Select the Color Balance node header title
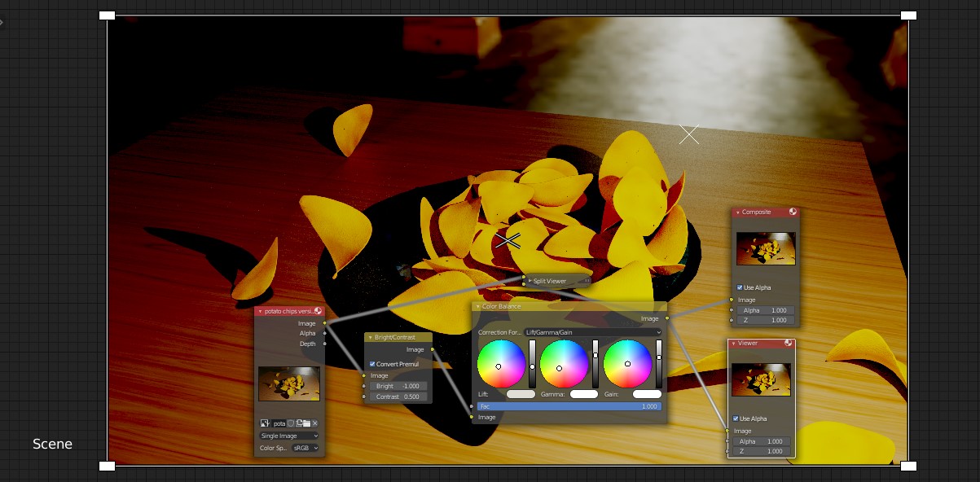This screenshot has width=980, height=482. pos(501,307)
